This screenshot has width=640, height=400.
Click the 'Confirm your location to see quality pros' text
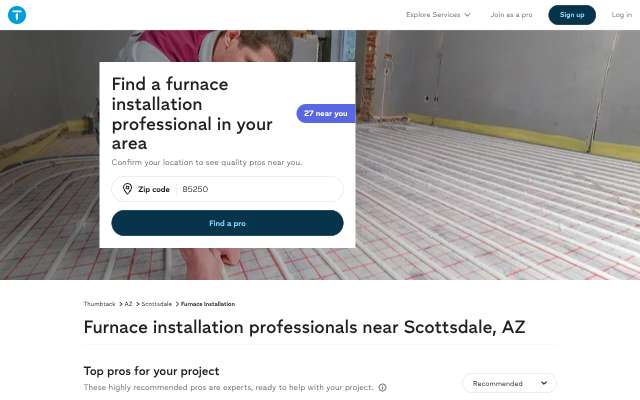207,162
